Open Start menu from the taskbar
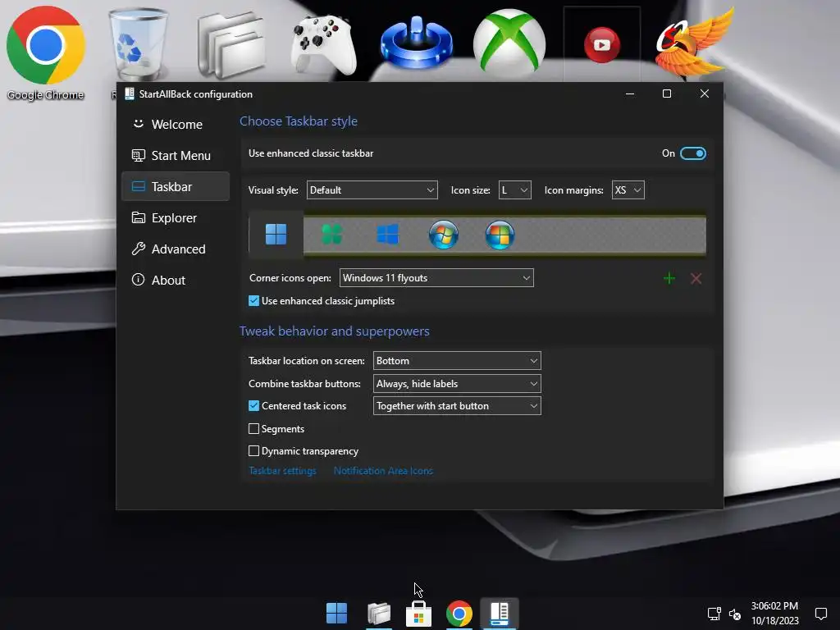840x630 pixels. [337, 614]
